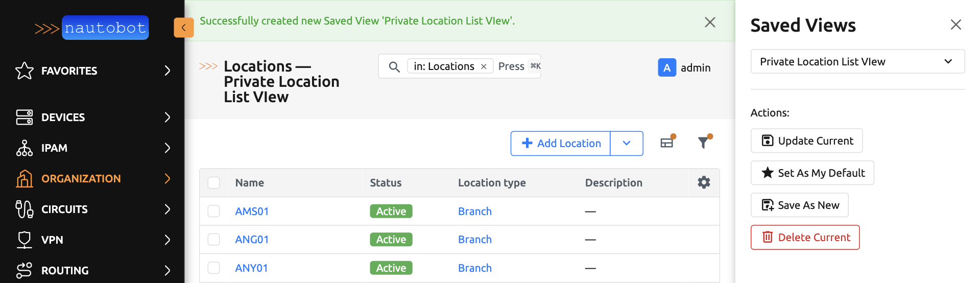This screenshot has height=283, width=980.
Task: Click the admin user avatar
Action: (x=666, y=67)
